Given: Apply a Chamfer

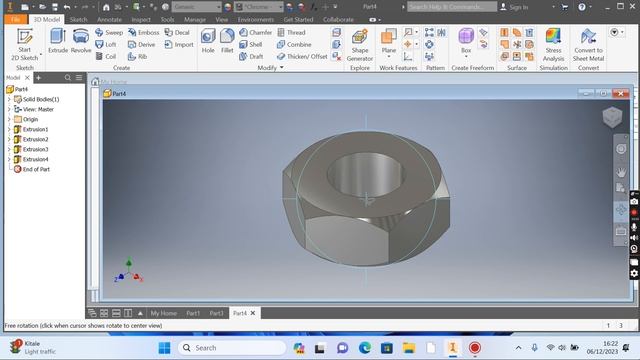Looking at the screenshot, I should click(256, 32).
